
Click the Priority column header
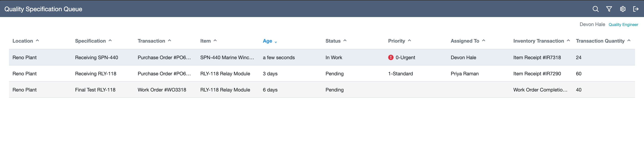396,41
